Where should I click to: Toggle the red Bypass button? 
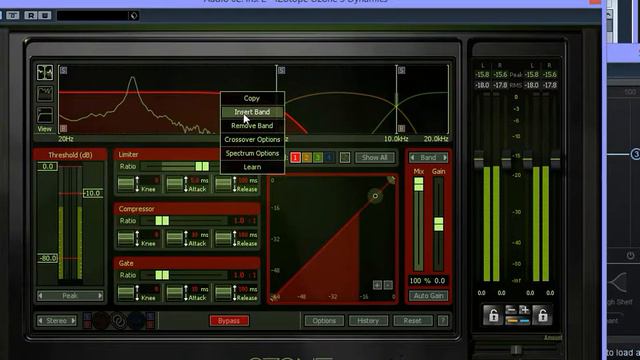[x=229, y=321]
